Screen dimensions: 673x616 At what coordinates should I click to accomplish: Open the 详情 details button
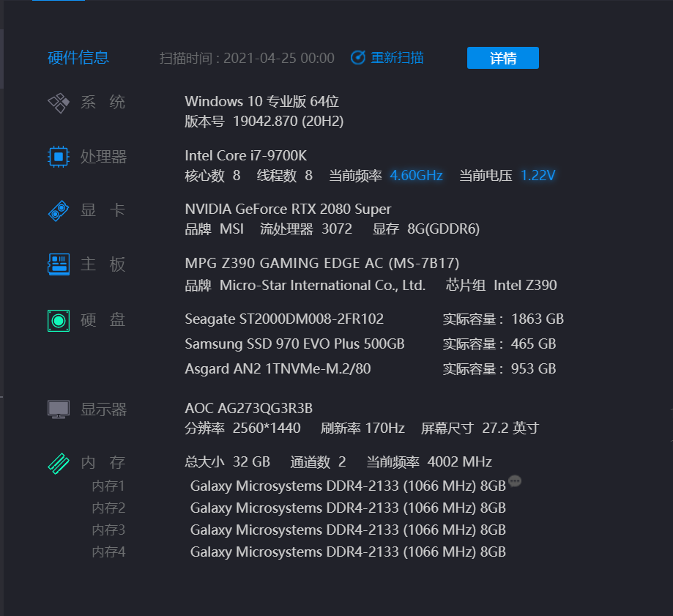pyautogui.click(x=502, y=58)
